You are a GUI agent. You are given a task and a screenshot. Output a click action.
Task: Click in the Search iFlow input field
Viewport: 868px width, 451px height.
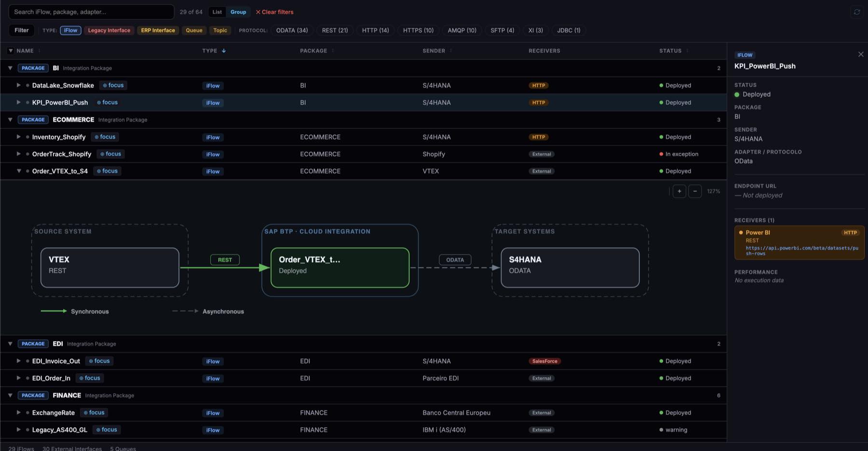(x=91, y=12)
